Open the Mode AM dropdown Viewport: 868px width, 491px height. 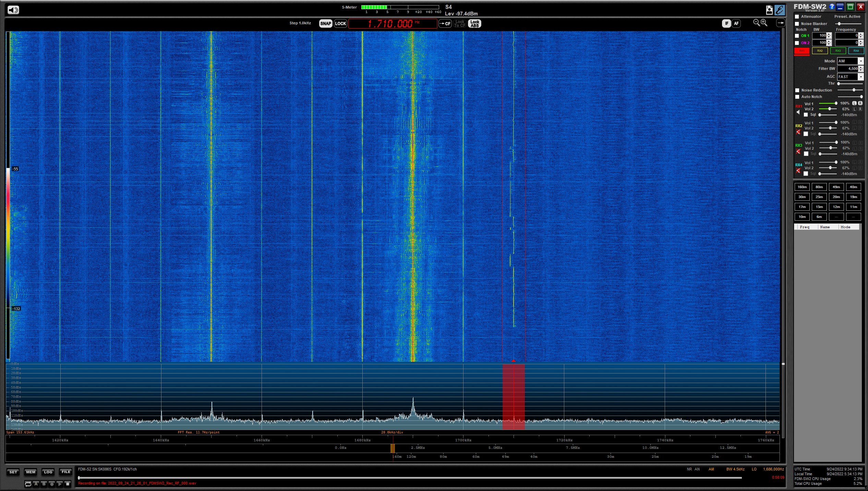pyautogui.click(x=860, y=61)
